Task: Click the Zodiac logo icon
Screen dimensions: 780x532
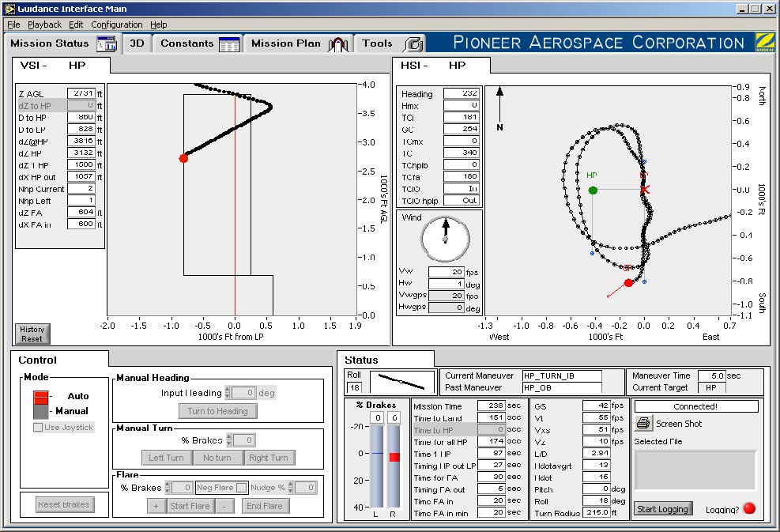Action: tap(764, 43)
